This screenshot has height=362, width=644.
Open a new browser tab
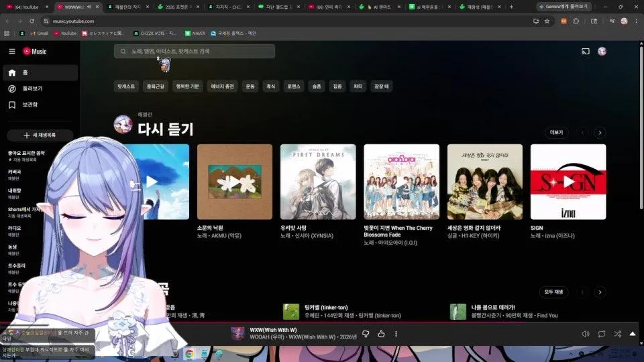[x=511, y=7]
